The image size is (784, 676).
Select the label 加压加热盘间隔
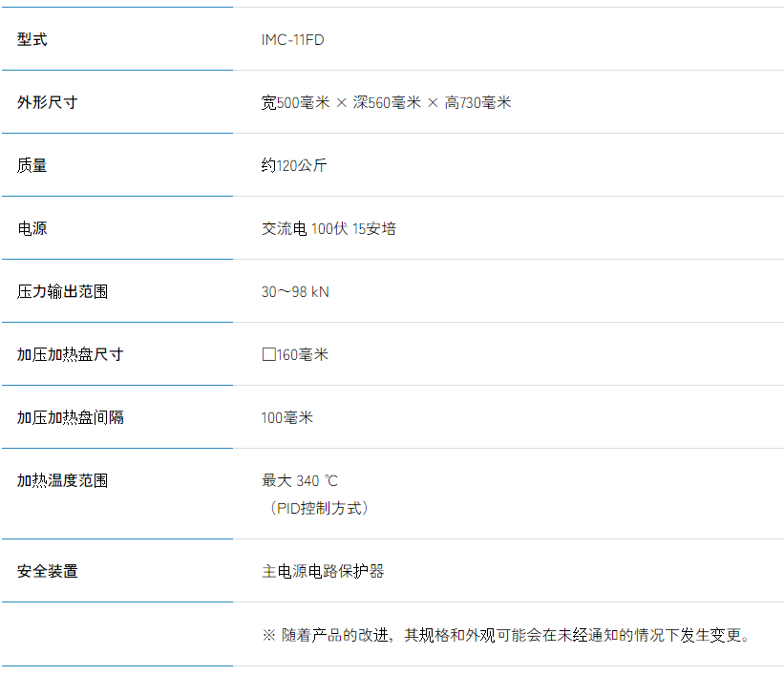[70, 417]
